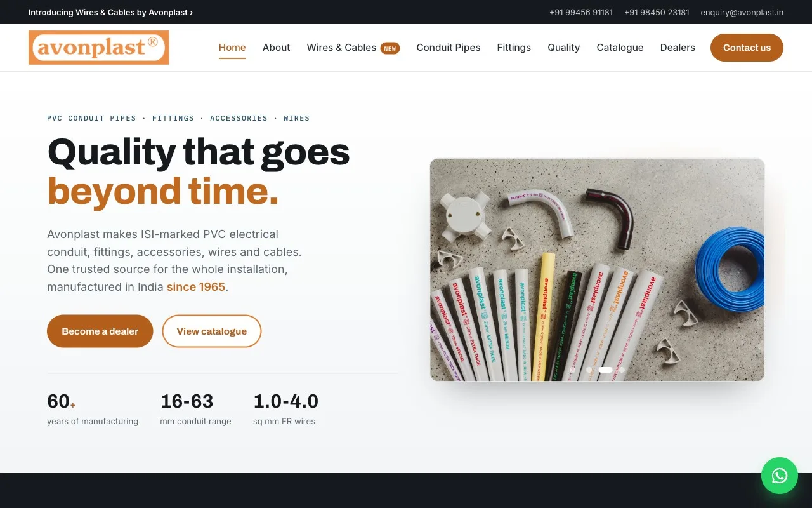Open the Catalogue nav link
This screenshot has width=812, height=508.
[620, 48]
